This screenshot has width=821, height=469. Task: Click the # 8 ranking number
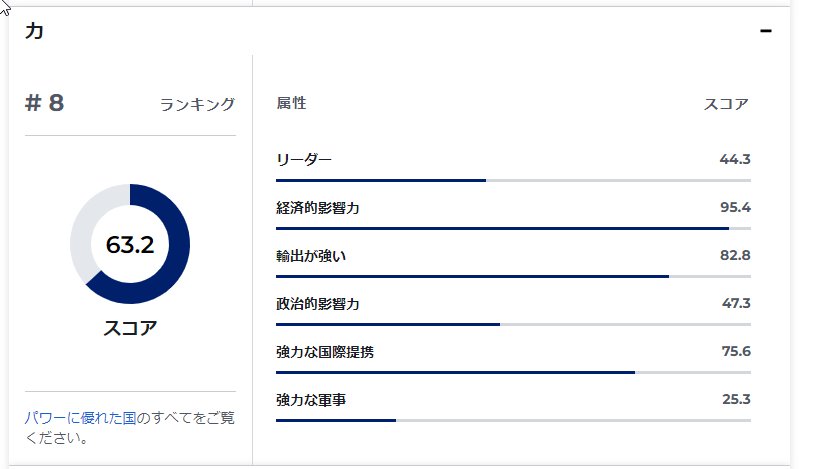pyautogui.click(x=44, y=103)
